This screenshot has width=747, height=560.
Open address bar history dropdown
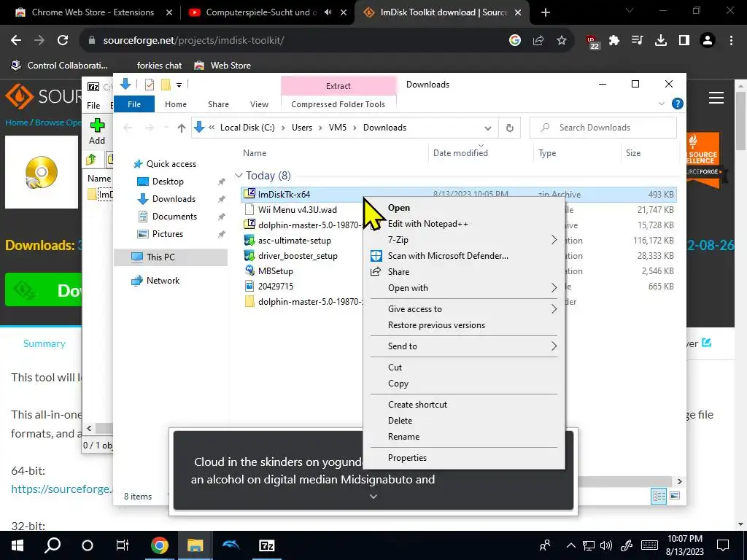tap(487, 128)
